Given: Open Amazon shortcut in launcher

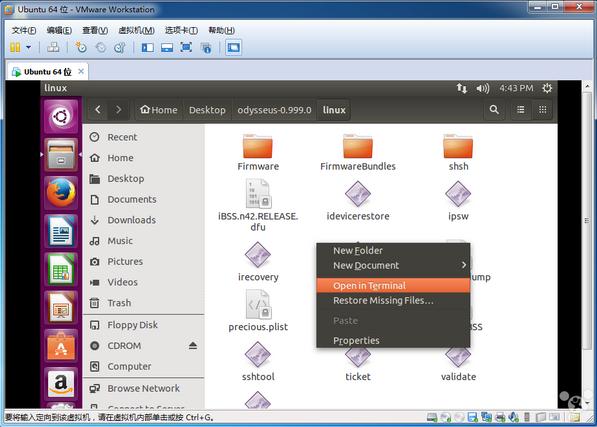Looking at the screenshot, I should click(61, 384).
